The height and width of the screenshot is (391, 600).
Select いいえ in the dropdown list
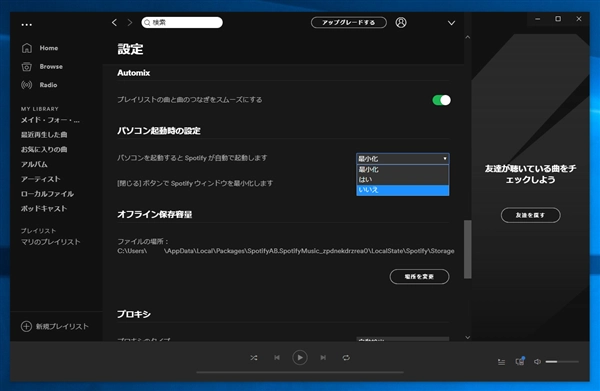[403, 190]
